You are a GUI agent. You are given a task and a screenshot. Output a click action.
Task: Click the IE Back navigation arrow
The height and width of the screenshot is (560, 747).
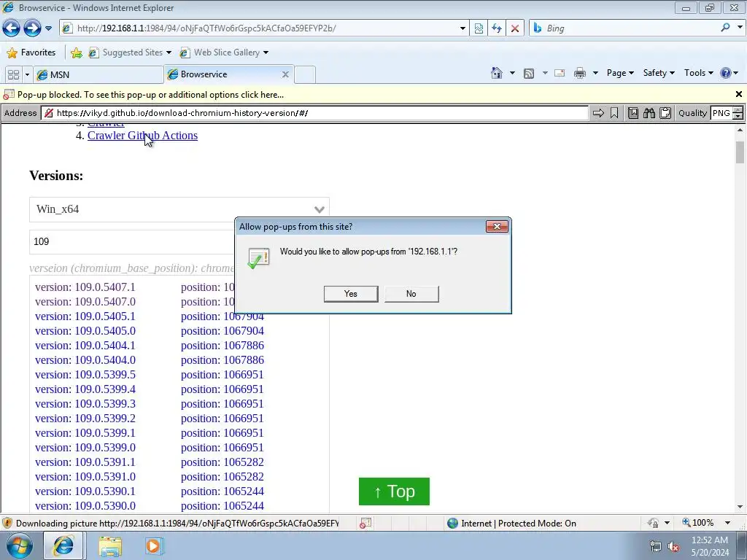pyautogui.click(x=12, y=28)
